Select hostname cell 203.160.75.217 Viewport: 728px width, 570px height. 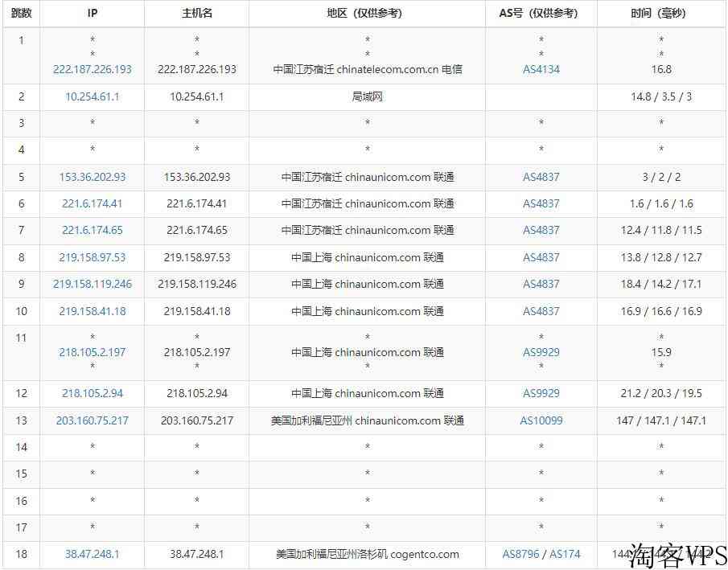point(197,421)
